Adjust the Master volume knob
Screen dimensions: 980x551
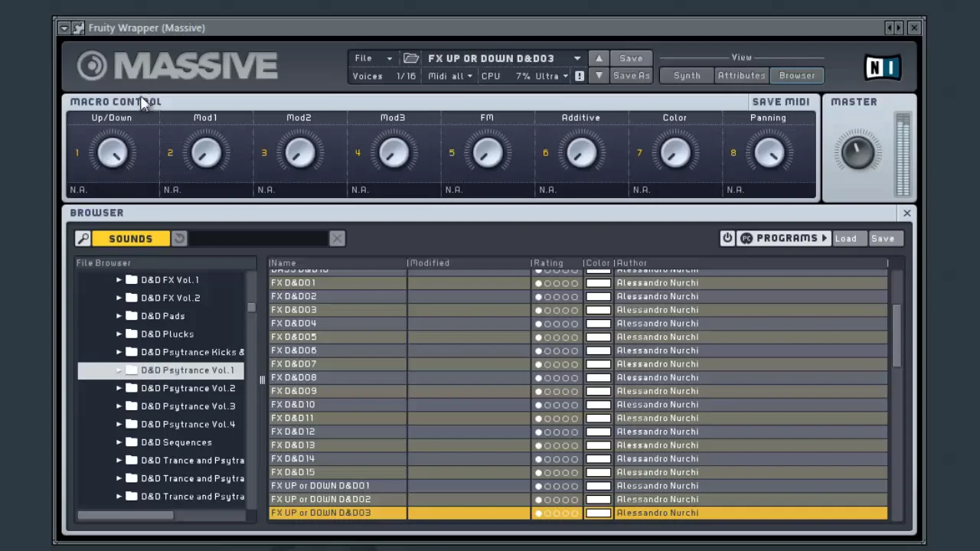click(x=857, y=152)
